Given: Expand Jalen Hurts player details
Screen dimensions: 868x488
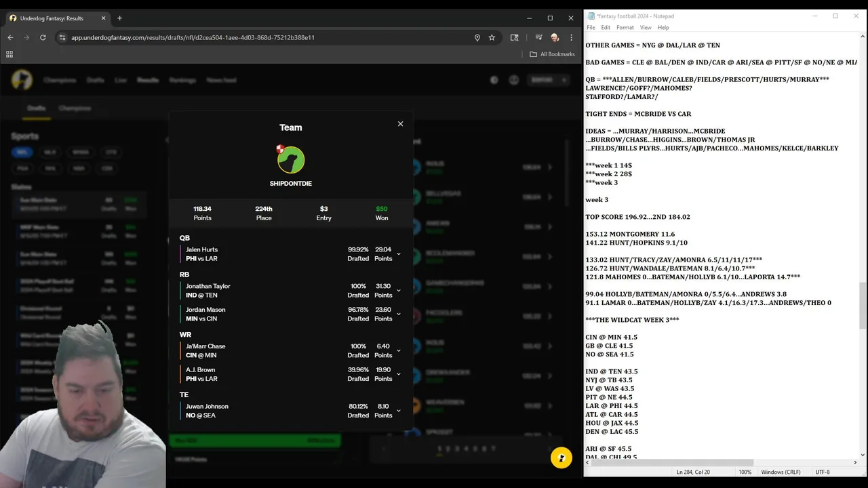Looking at the screenshot, I should click(x=398, y=254).
